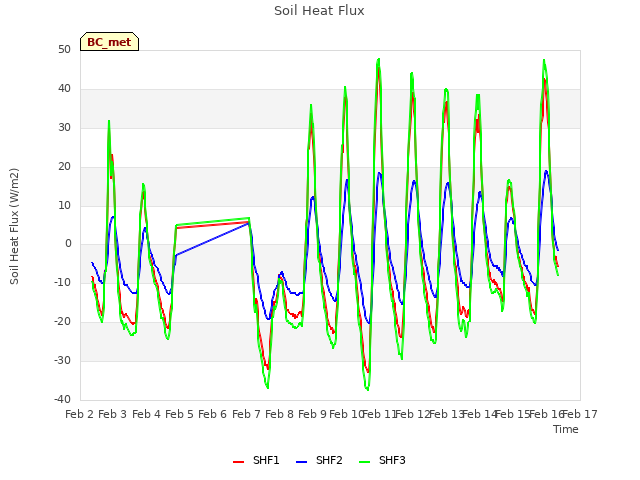Click the Soil Heat Flux (W/m2) y-axis title

click(14, 226)
